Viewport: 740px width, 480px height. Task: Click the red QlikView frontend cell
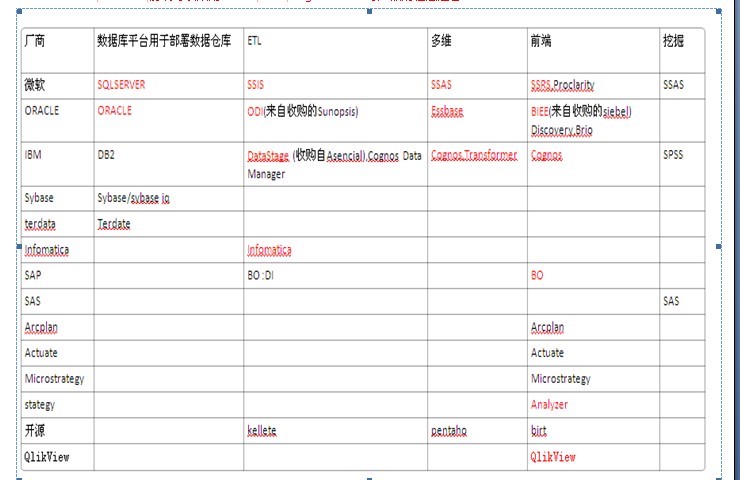click(593, 457)
